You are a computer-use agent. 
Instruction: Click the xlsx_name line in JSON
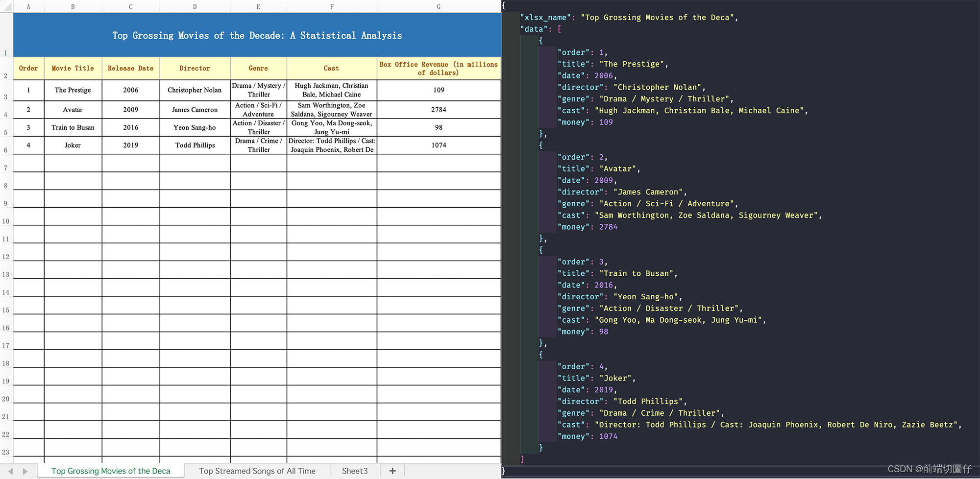pyautogui.click(x=629, y=18)
